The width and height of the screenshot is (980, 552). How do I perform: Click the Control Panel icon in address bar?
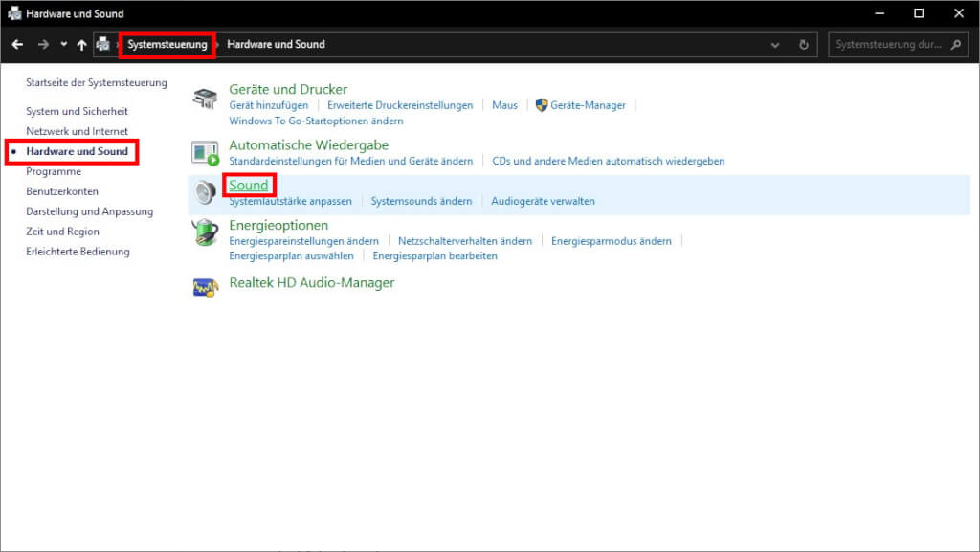click(x=103, y=44)
